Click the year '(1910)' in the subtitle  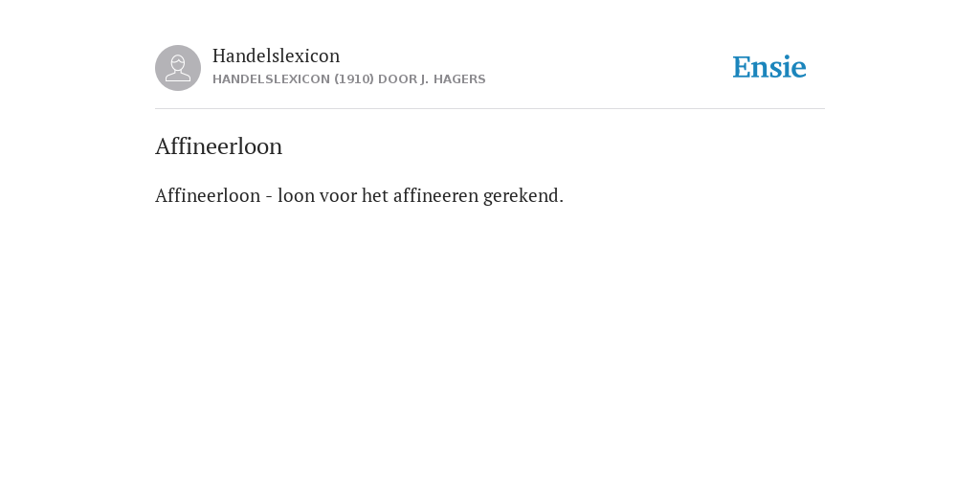pyautogui.click(x=354, y=79)
